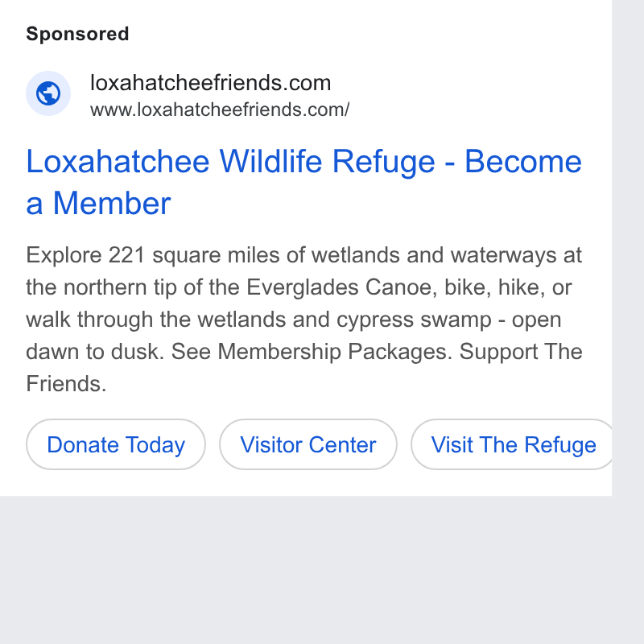Click the 'a Member' second headline line

(98, 204)
